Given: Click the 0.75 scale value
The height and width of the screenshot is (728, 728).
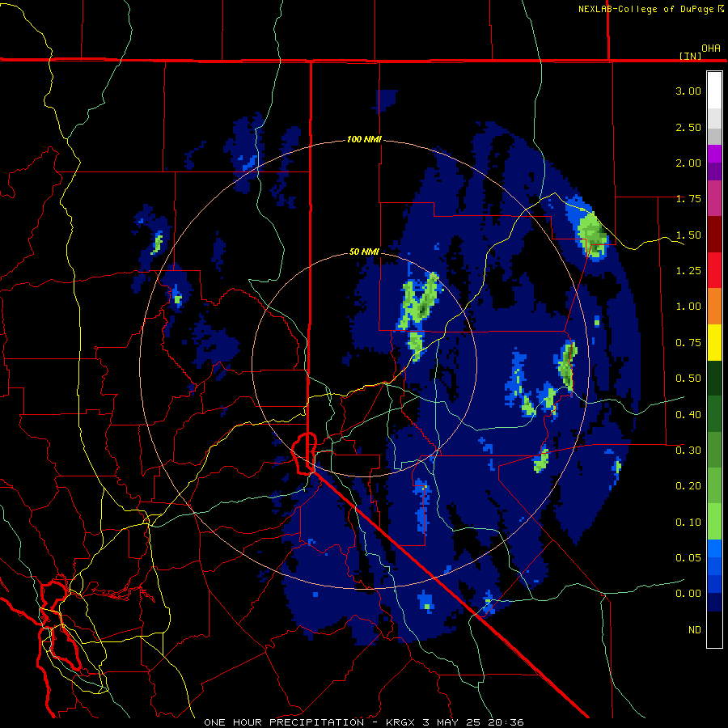Looking at the screenshot, I should point(688,343).
